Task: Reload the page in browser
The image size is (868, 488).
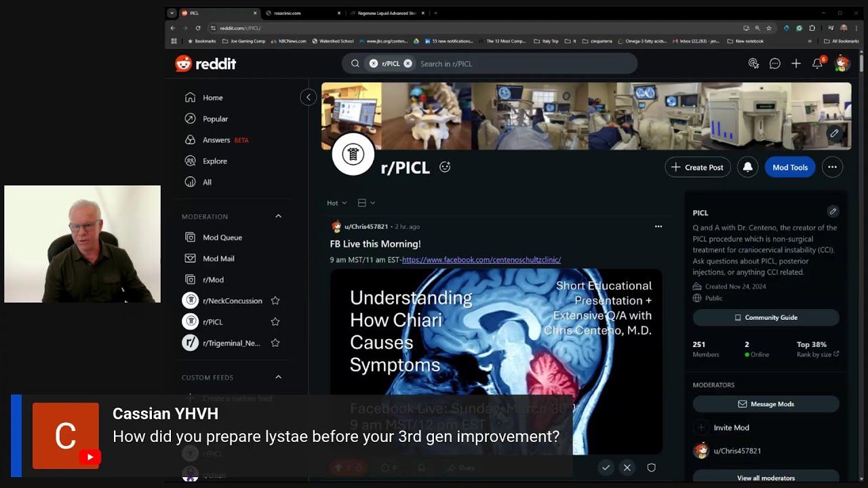Action: 198,28
